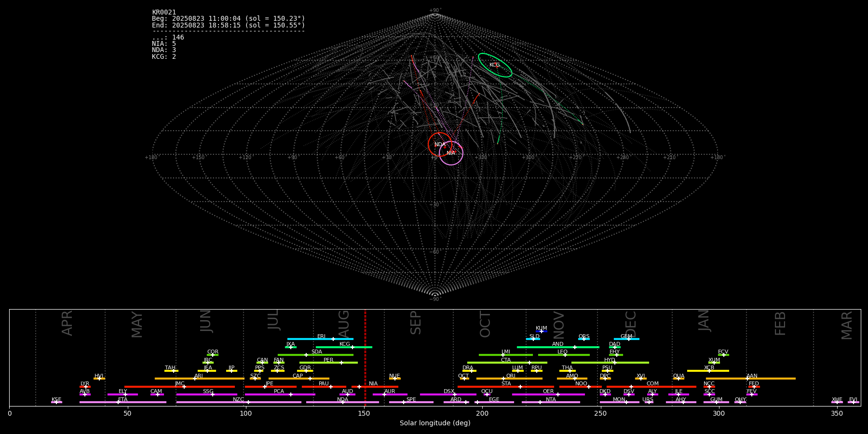Click the pink NIA radiant circle on map
The width and height of the screenshot is (868, 434).
pyautogui.click(x=451, y=153)
